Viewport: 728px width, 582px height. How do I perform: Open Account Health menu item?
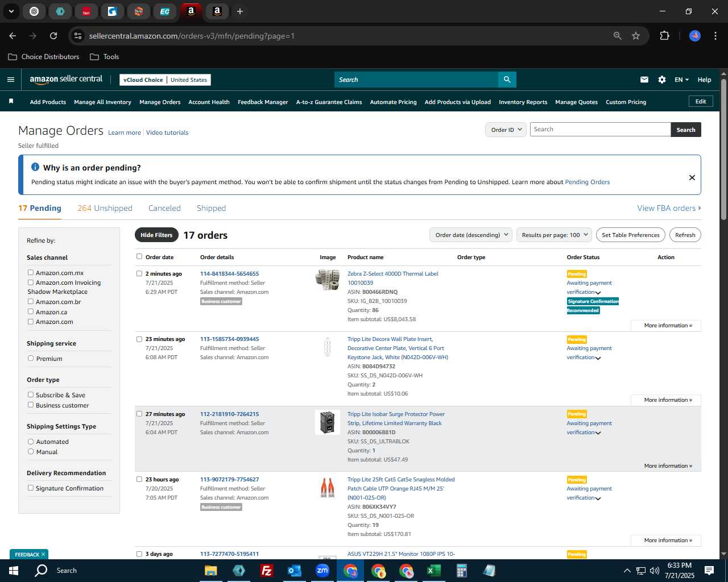tap(209, 102)
